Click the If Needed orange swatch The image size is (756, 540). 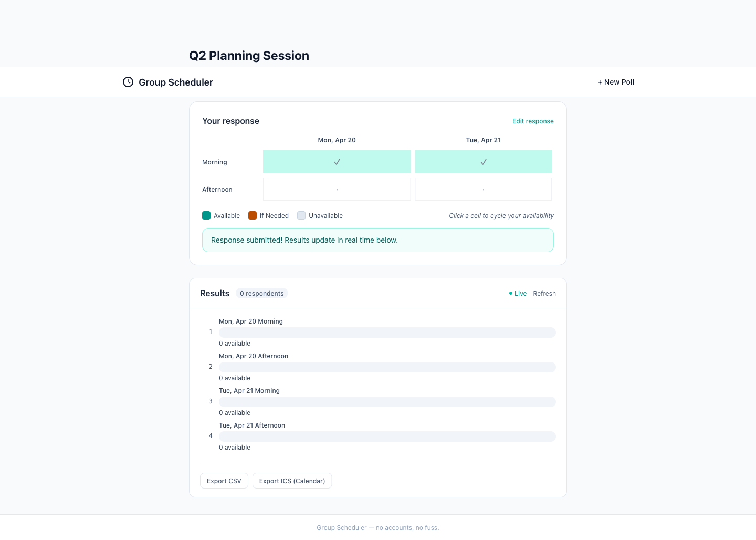[x=253, y=215]
